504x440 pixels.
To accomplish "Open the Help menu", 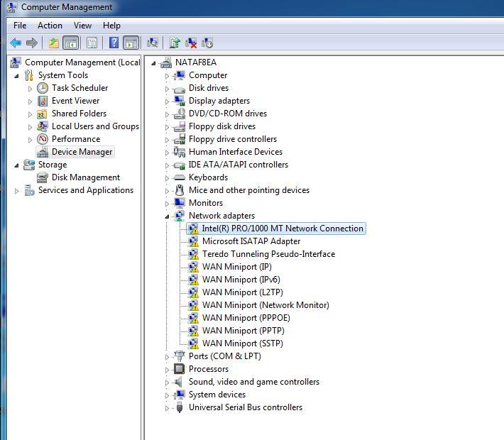I will pos(111,26).
